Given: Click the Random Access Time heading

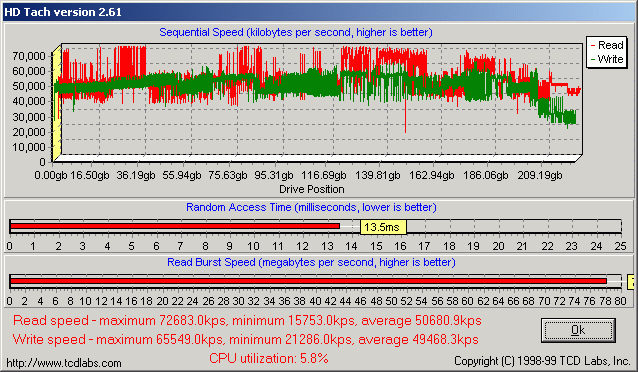Looking at the screenshot, I should click(311, 207).
